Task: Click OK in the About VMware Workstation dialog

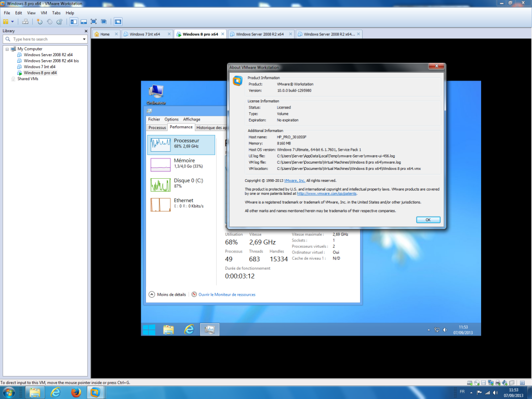Action: [x=428, y=220]
